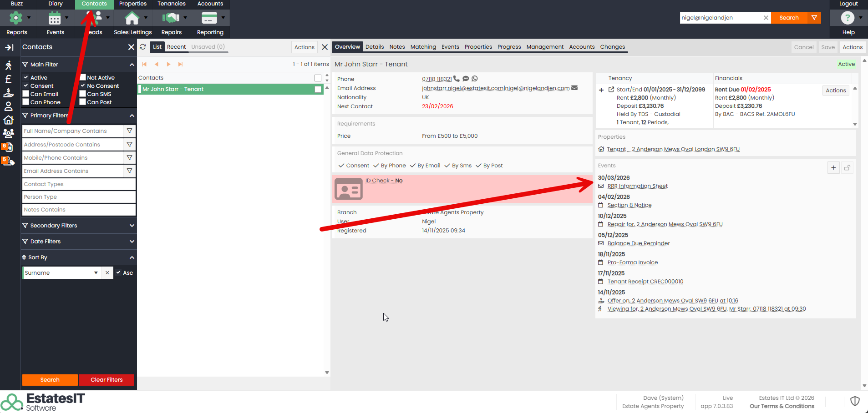868x413 pixels.
Task: Click the filter funnel beside Search button
Action: [814, 18]
